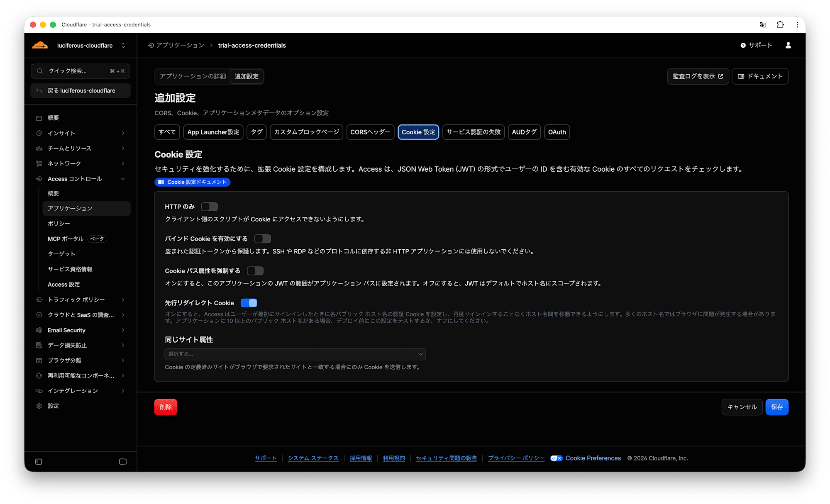830x504 pixels.
Task: Click the browser extensions puzzle icon
Action: (x=780, y=24)
